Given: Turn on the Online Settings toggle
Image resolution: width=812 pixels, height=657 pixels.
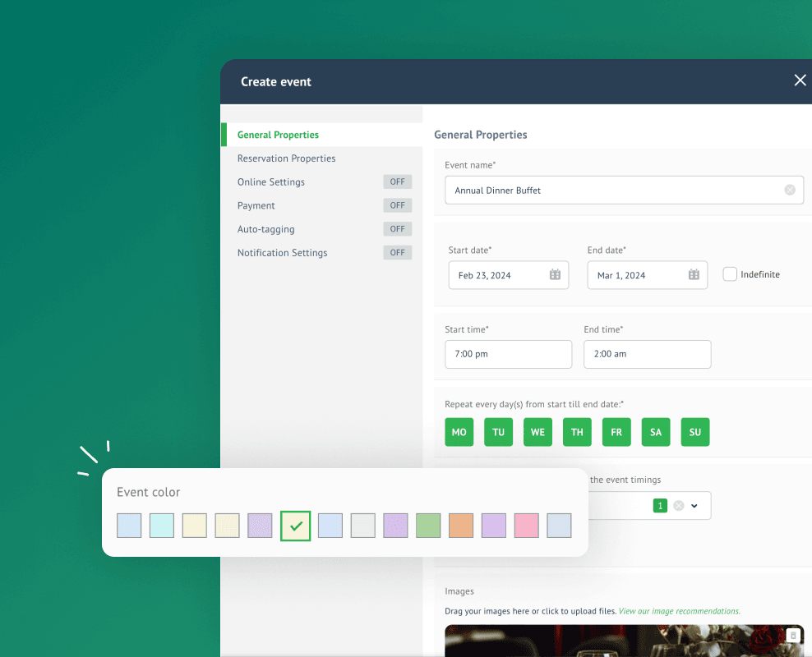Looking at the screenshot, I should point(397,181).
